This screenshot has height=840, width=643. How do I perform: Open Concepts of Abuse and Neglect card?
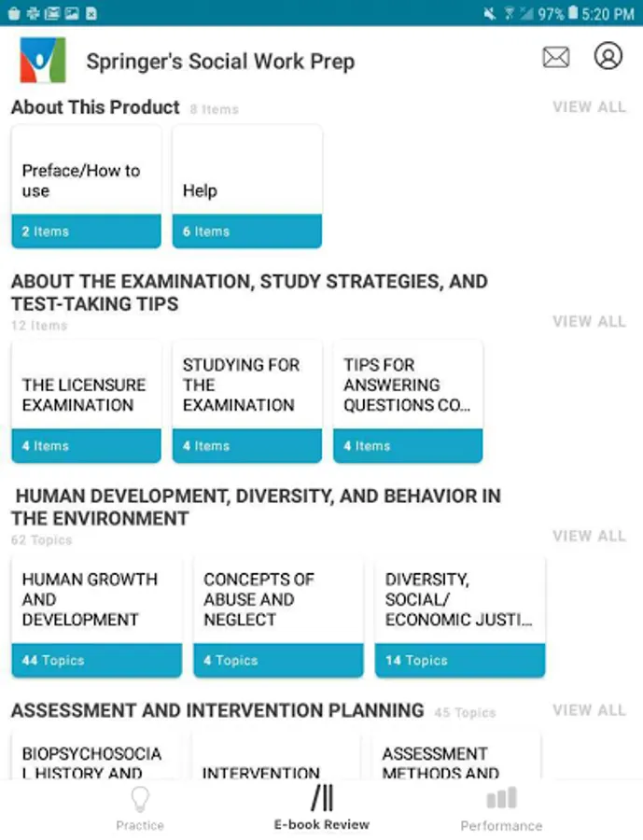[x=277, y=616]
